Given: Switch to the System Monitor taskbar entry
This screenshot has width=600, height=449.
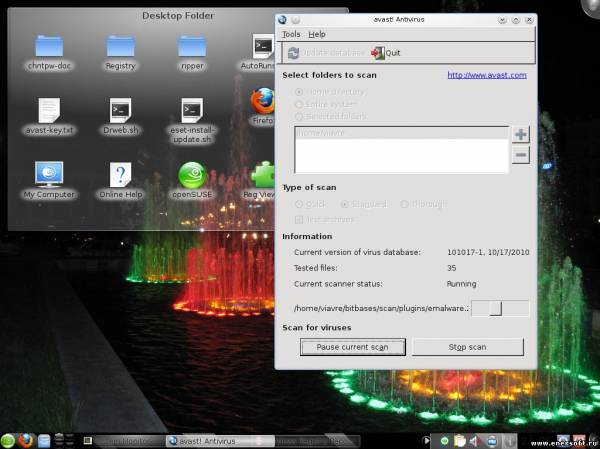Looking at the screenshot, I should coord(124,441).
